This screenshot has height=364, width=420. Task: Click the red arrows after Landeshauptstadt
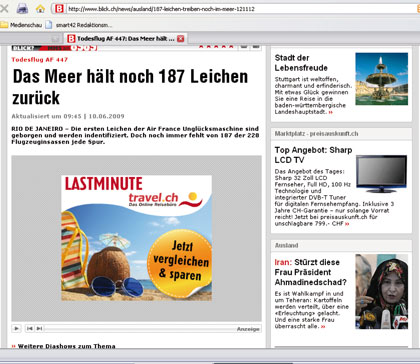330,112
